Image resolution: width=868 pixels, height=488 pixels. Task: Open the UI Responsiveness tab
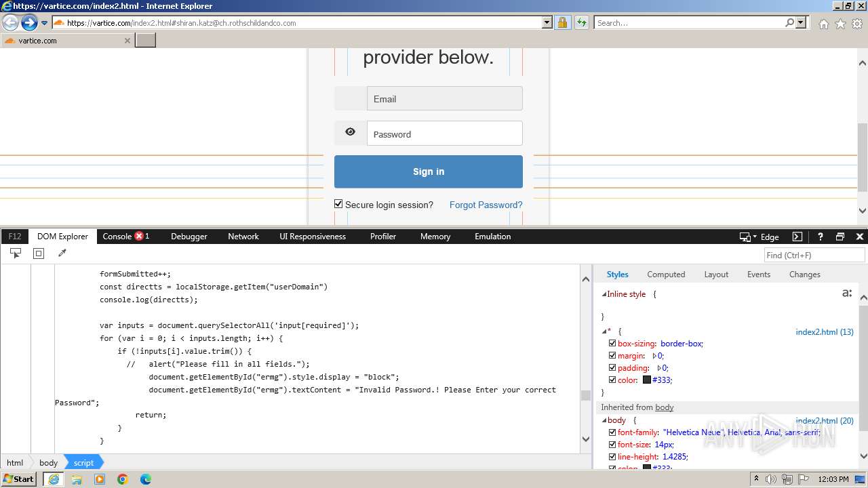pyautogui.click(x=313, y=237)
